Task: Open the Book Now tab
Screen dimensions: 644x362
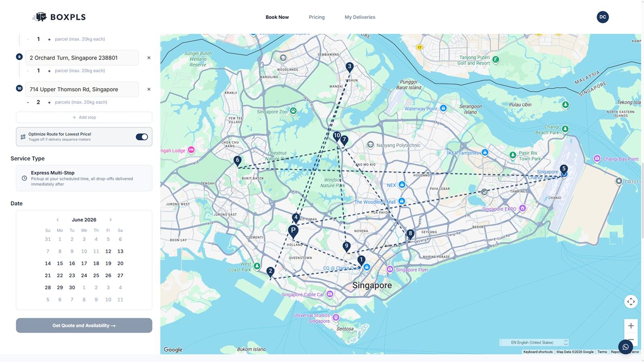Action: click(277, 17)
